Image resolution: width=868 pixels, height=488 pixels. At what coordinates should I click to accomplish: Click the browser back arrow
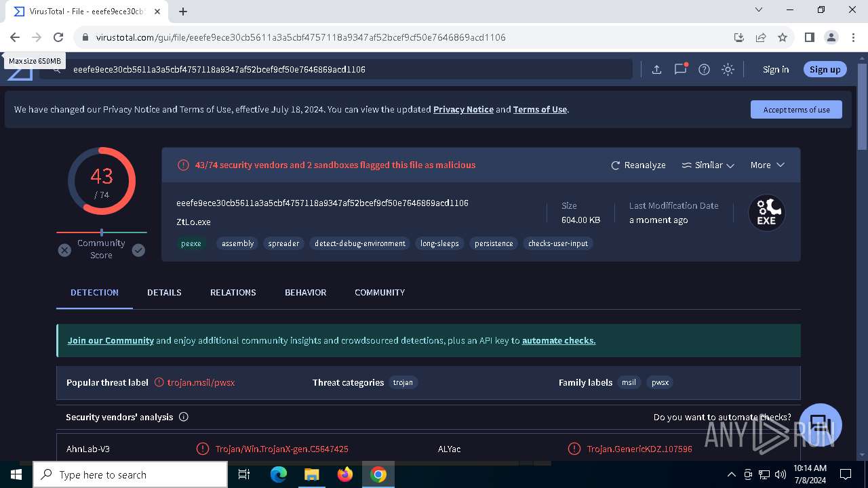(x=15, y=37)
